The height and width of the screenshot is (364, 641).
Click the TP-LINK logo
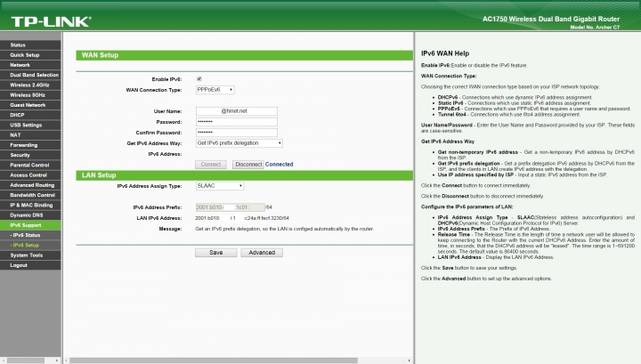tap(52, 21)
